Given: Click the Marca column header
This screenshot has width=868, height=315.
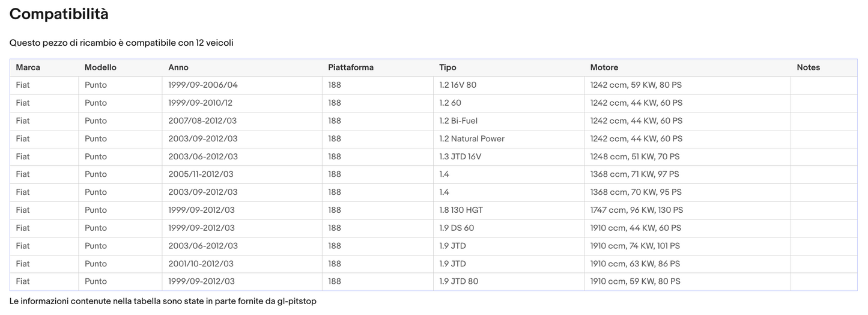Looking at the screenshot, I should click(28, 67).
